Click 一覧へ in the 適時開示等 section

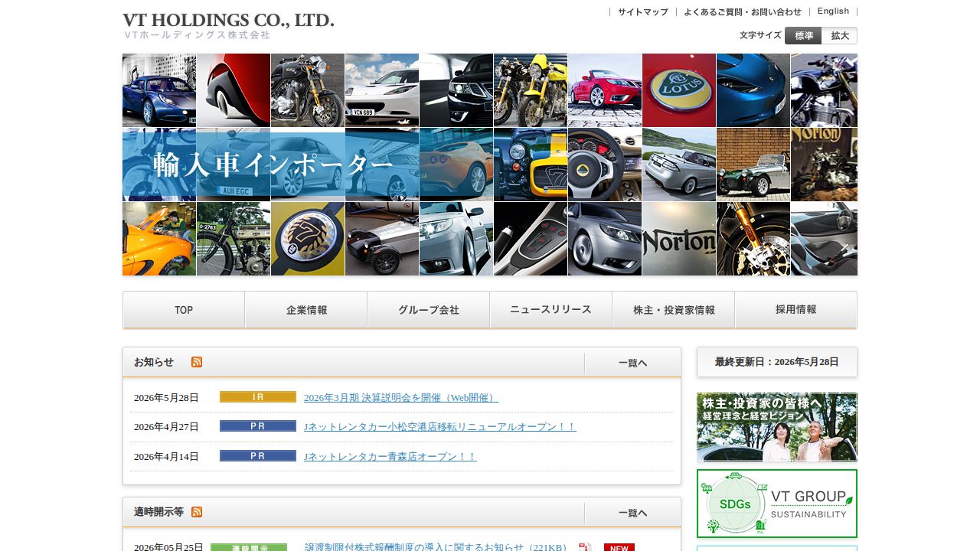click(x=632, y=513)
